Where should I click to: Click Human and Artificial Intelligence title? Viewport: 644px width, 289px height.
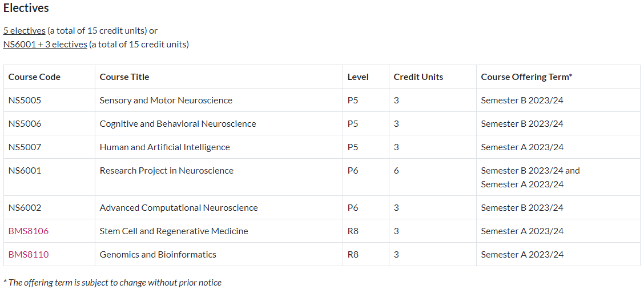pyautogui.click(x=164, y=147)
